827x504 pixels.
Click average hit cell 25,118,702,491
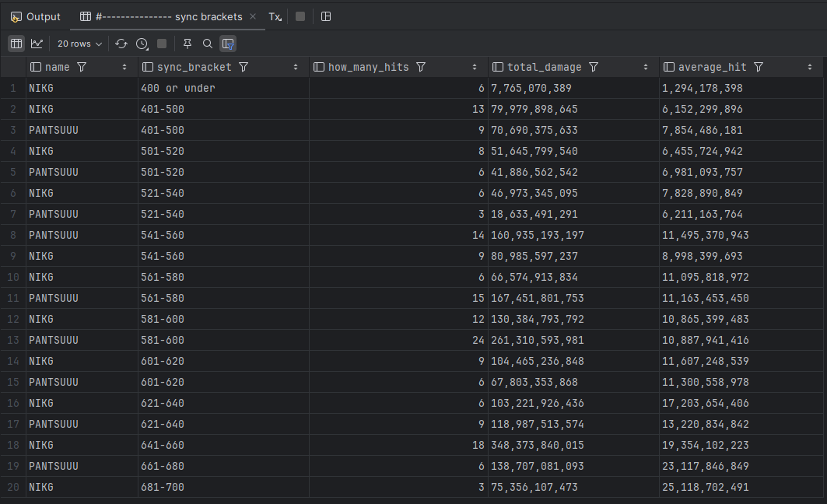[x=741, y=487]
